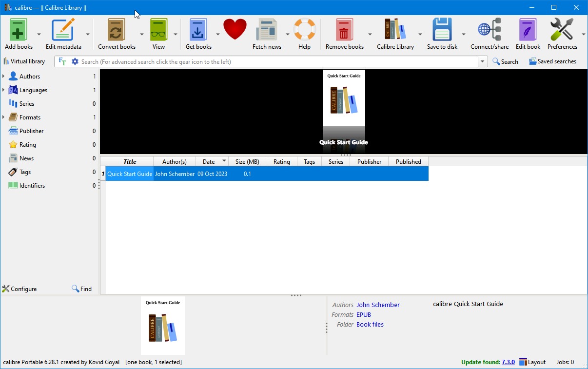Select Tags in the tag browser

pyautogui.click(x=25, y=172)
